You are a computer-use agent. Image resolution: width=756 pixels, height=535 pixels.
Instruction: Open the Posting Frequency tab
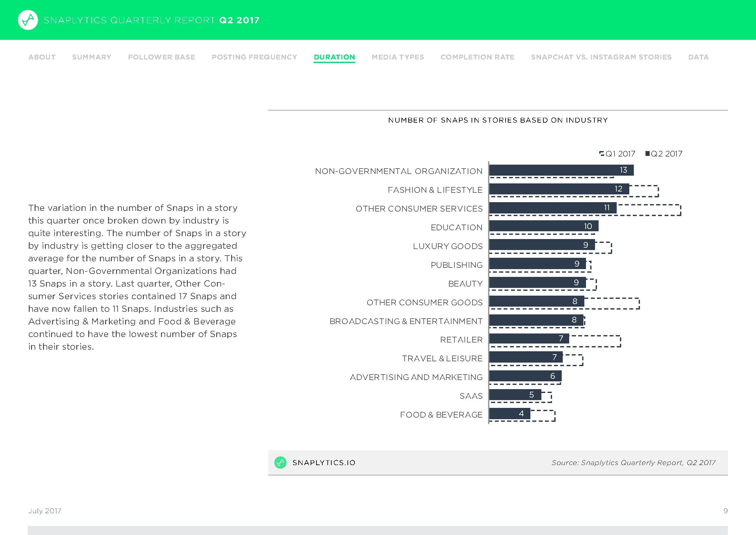click(x=254, y=57)
